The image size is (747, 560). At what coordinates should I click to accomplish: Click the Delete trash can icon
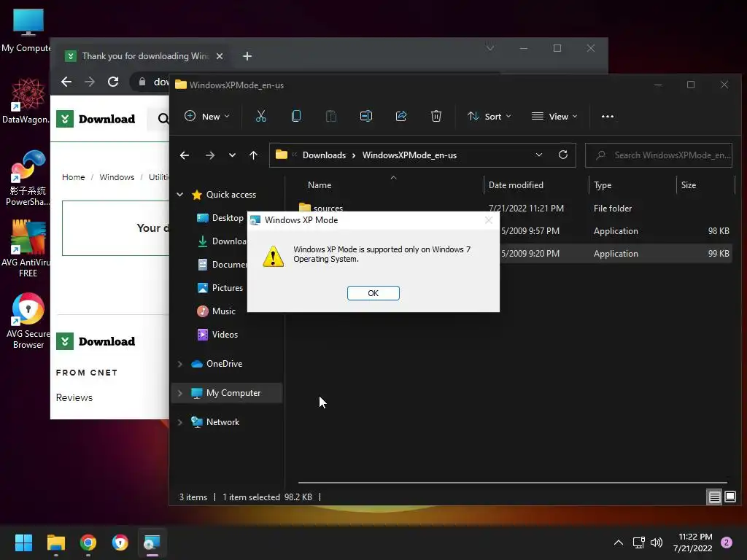coord(436,116)
